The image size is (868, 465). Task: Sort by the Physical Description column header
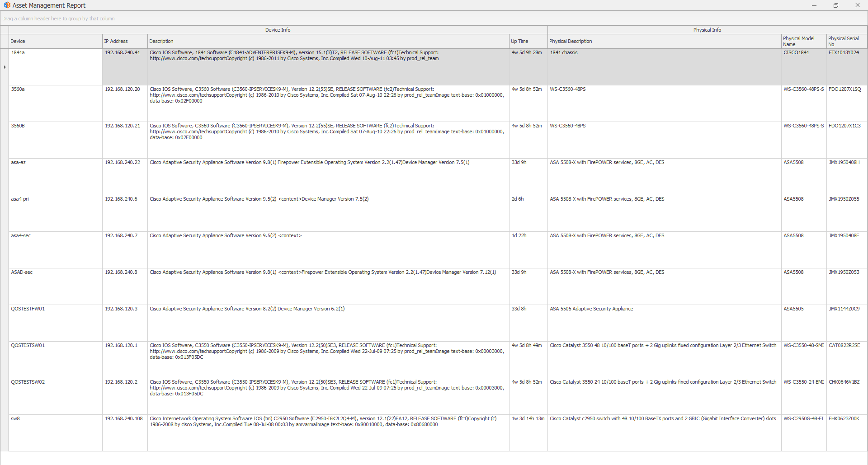pyautogui.click(x=665, y=41)
